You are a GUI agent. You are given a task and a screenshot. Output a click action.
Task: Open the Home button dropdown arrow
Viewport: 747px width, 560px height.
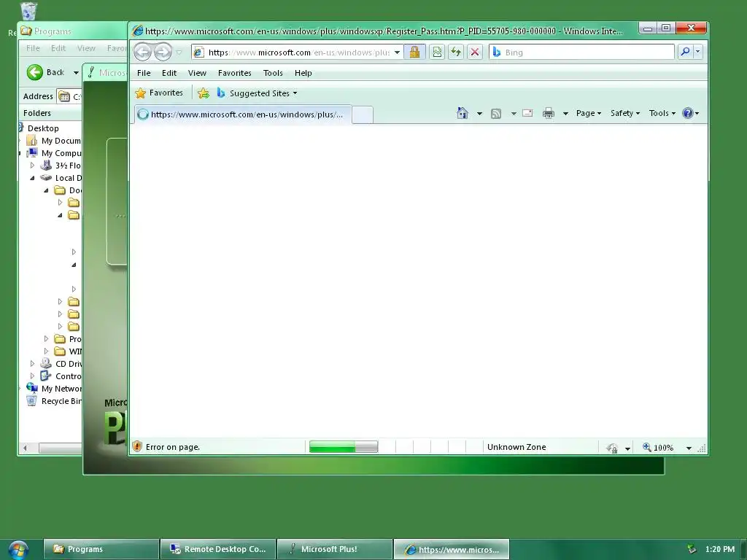(479, 113)
